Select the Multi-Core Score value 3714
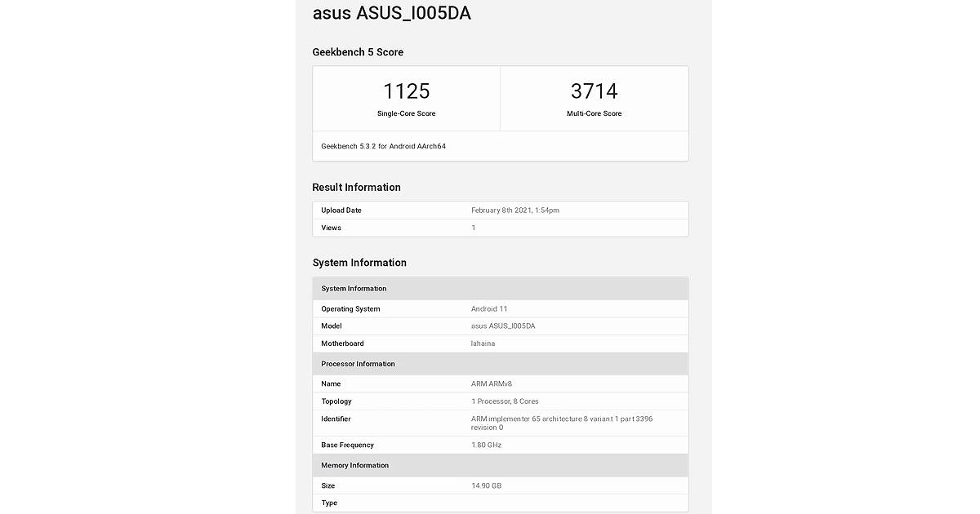Image resolution: width=980 pixels, height=514 pixels. coord(595,91)
